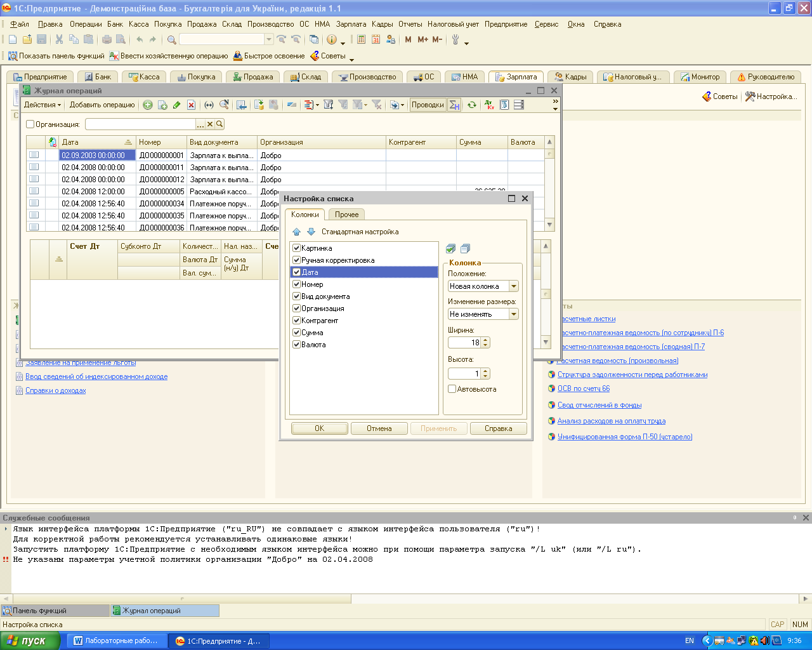Open the Laboratory Works Word taskbar item
The image size is (812, 650).
(117, 641)
